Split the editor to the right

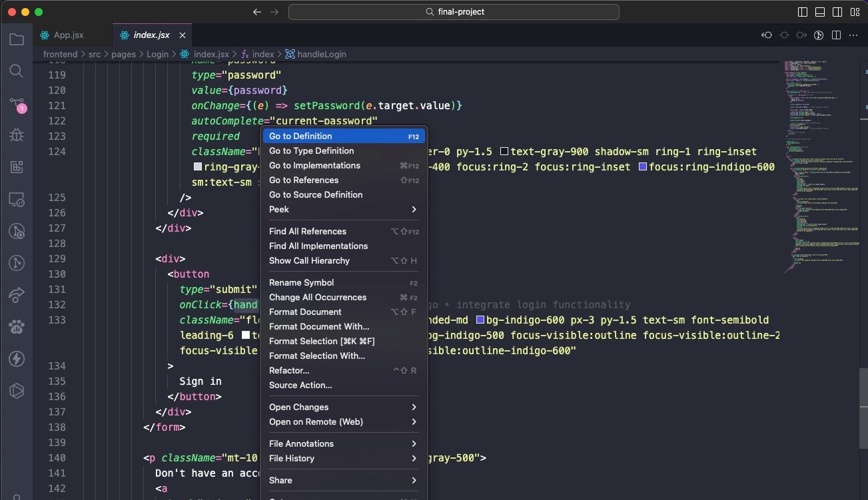(836, 35)
